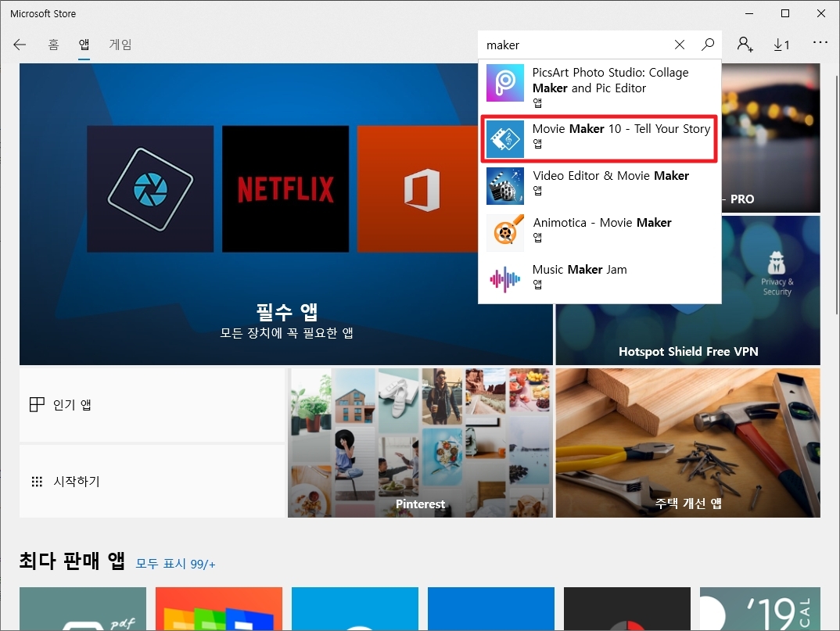Open the Office tile in banner

click(x=418, y=189)
